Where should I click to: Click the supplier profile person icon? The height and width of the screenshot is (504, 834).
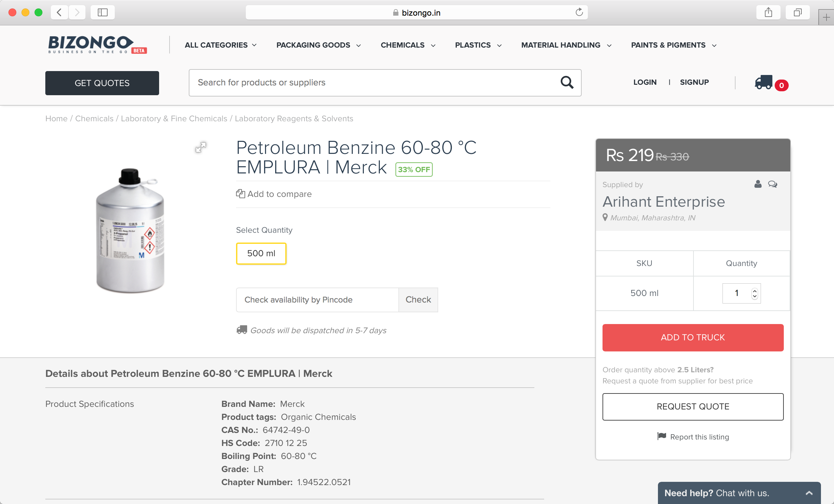pyautogui.click(x=758, y=184)
